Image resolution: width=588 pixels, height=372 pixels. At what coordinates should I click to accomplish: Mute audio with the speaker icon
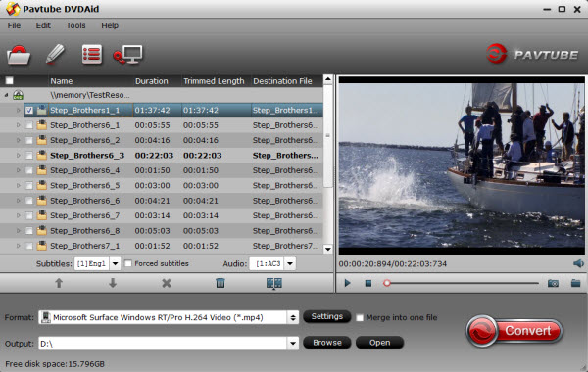(578, 263)
